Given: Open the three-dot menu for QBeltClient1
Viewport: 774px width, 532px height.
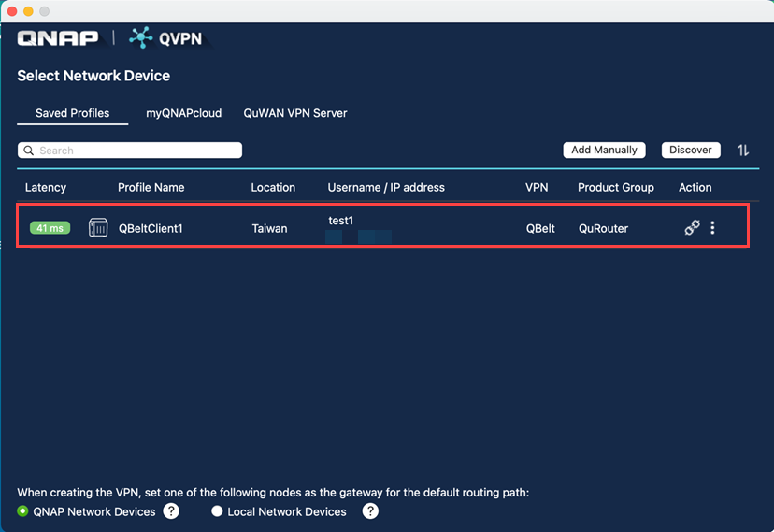Looking at the screenshot, I should tap(712, 227).
